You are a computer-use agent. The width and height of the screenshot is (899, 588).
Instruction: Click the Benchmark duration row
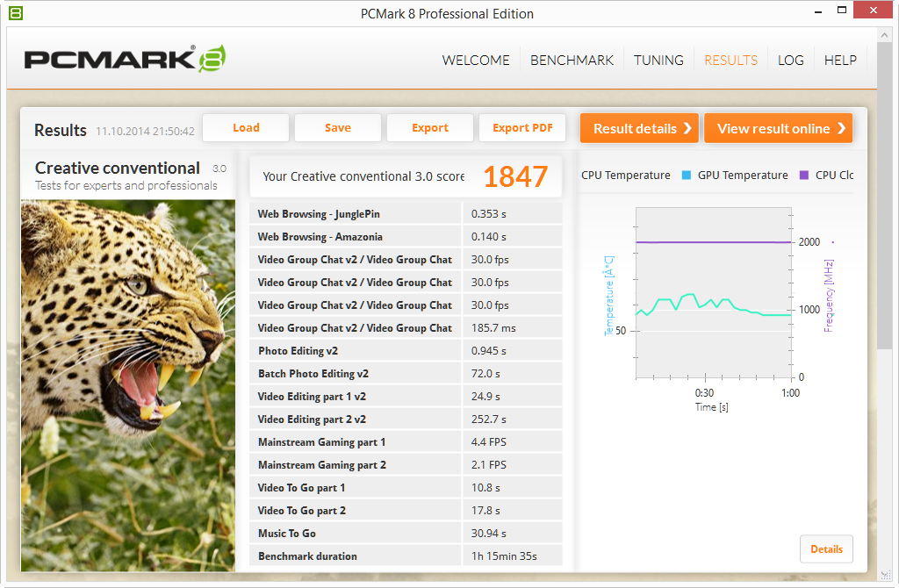(x=406, y=556)
